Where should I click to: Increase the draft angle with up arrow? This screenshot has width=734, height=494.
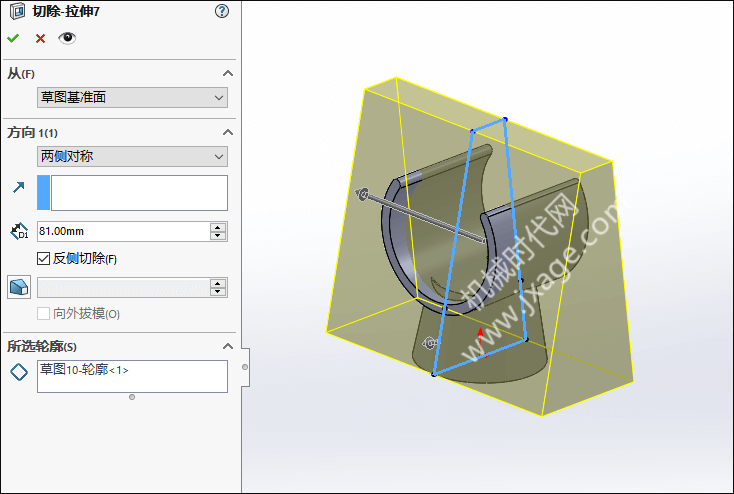(x=218, y=283)
